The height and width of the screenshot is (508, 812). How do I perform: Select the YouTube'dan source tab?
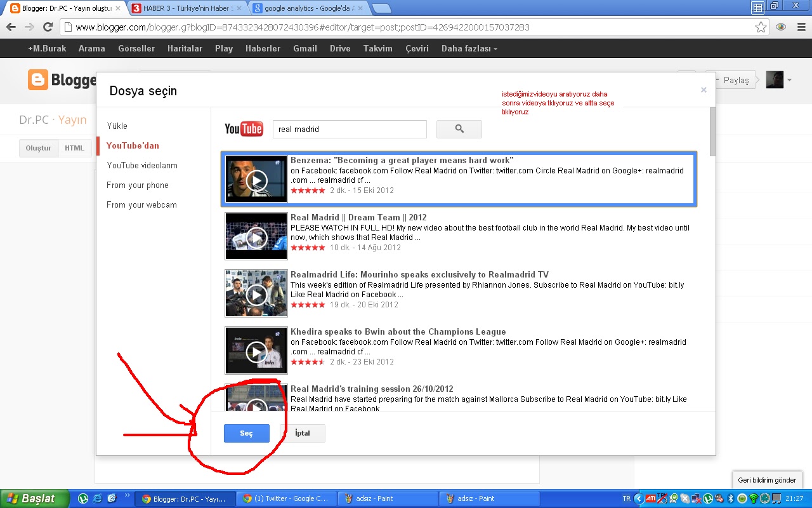[133, 145]
